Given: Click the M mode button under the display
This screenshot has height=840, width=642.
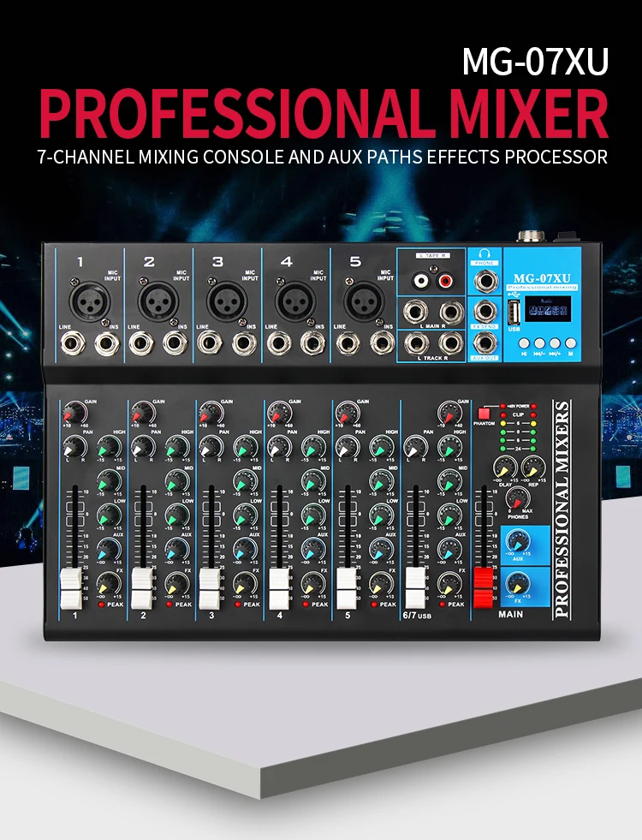Looking at the screenshot, I should coord(571,343).
